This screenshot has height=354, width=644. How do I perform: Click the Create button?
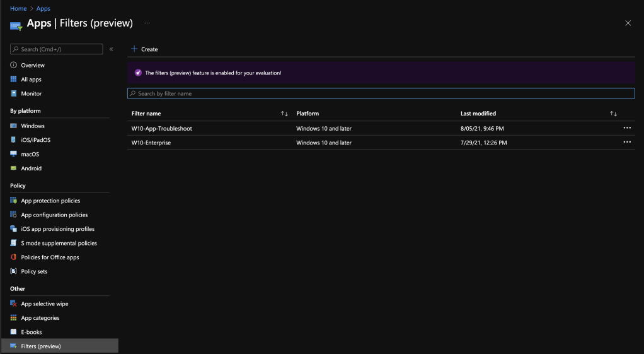point(144,49)
